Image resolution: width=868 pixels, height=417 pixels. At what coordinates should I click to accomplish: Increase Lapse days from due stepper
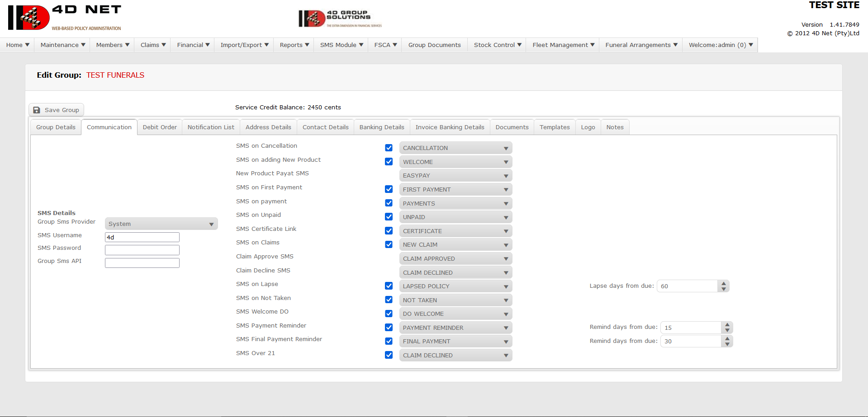point(724,283)
